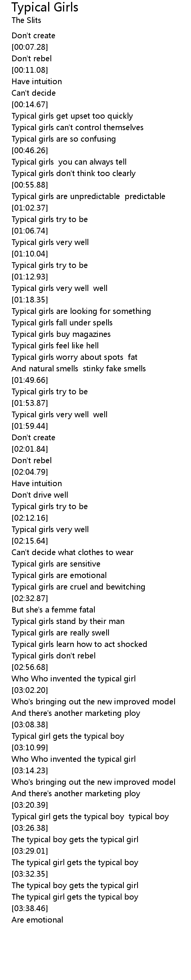Select the [03:08.38] timestamp

tap(30, 725)
